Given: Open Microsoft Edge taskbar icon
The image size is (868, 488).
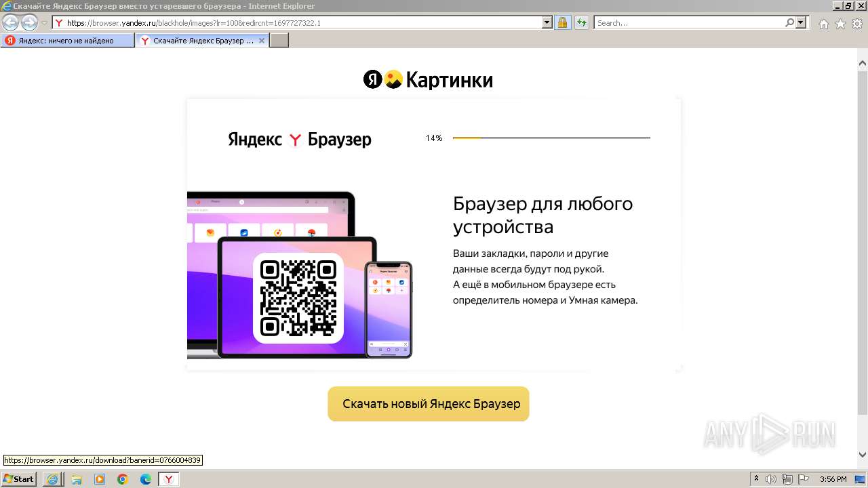Looking at the screenshot, I should (146, 479).
